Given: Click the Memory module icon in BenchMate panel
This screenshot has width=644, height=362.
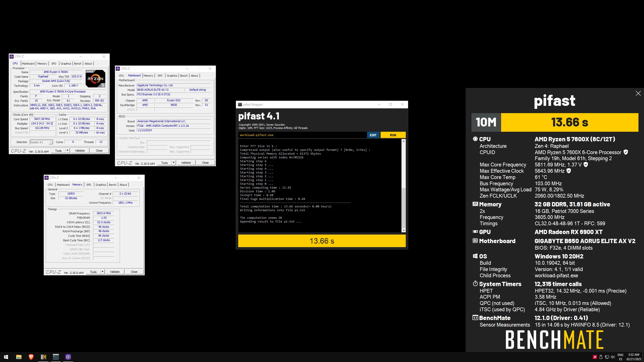Looking at the screenshot, I should click(x=475, y=204).
